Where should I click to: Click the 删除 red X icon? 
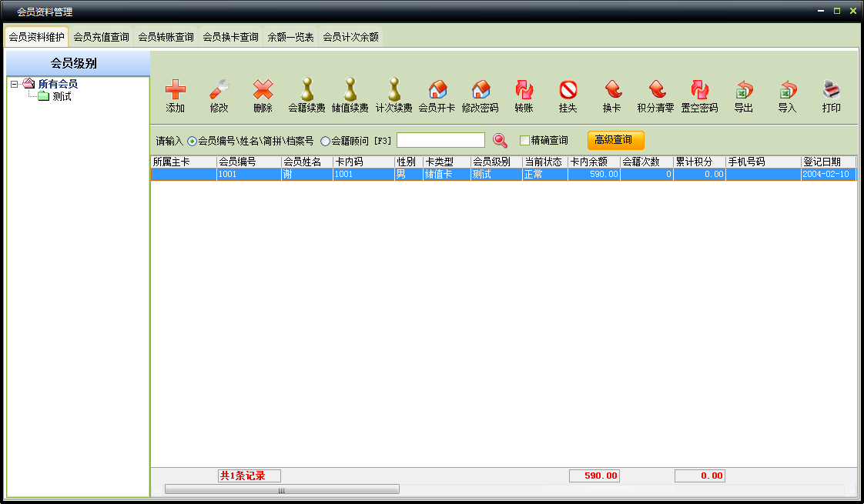pyautogui.click(x=263, y=89)
